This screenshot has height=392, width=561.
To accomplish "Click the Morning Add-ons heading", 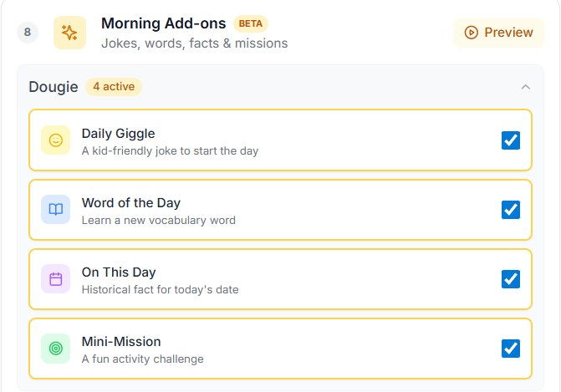I will pos(163,23).
